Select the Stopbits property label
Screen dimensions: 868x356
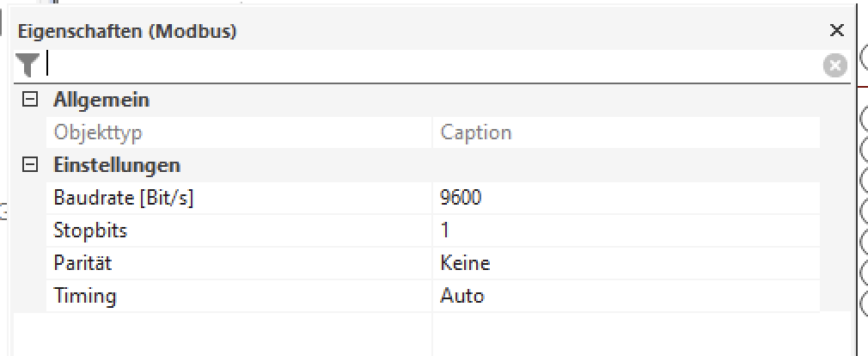click(90, 230)
